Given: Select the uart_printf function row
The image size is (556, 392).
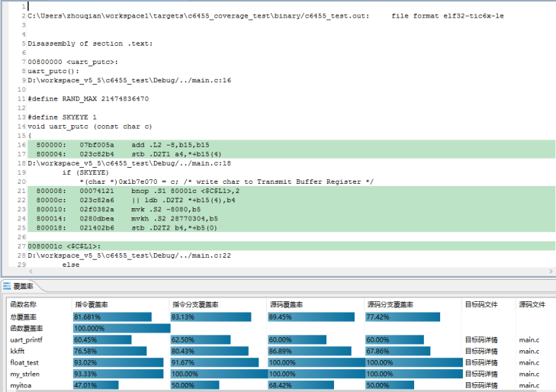Looking at the screenshot, I should click(26, 340).
